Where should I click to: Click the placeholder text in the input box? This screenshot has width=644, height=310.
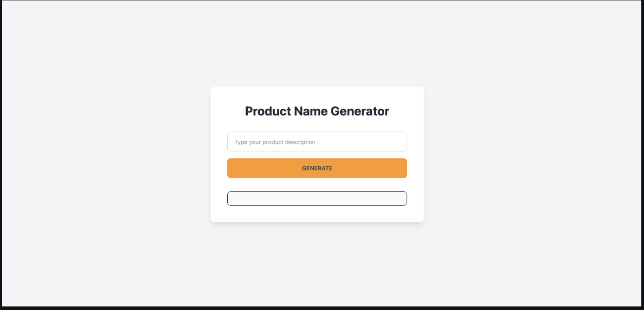coord(275,142)
